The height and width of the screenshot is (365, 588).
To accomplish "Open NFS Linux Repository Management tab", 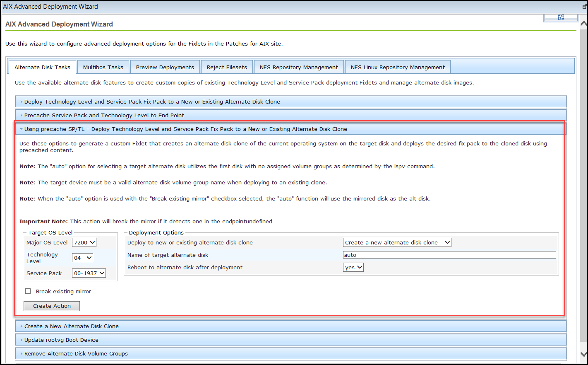I will (398, 67).
